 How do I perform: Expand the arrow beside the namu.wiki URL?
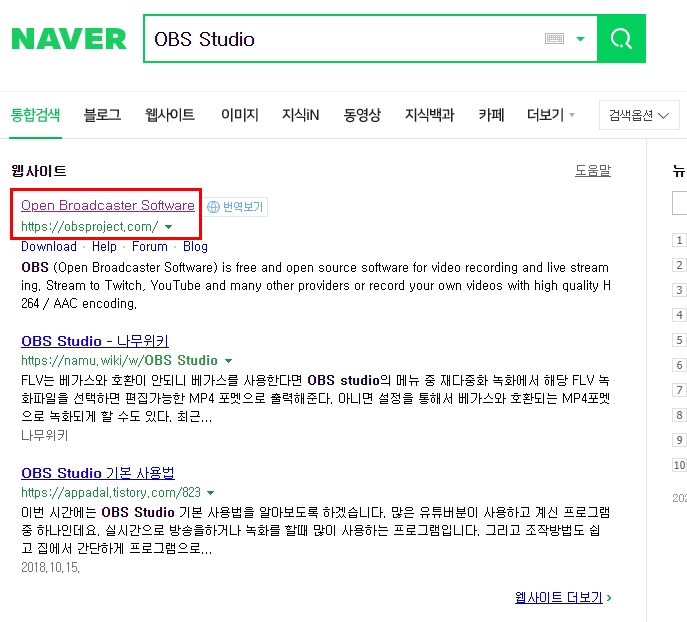(228, 361)
